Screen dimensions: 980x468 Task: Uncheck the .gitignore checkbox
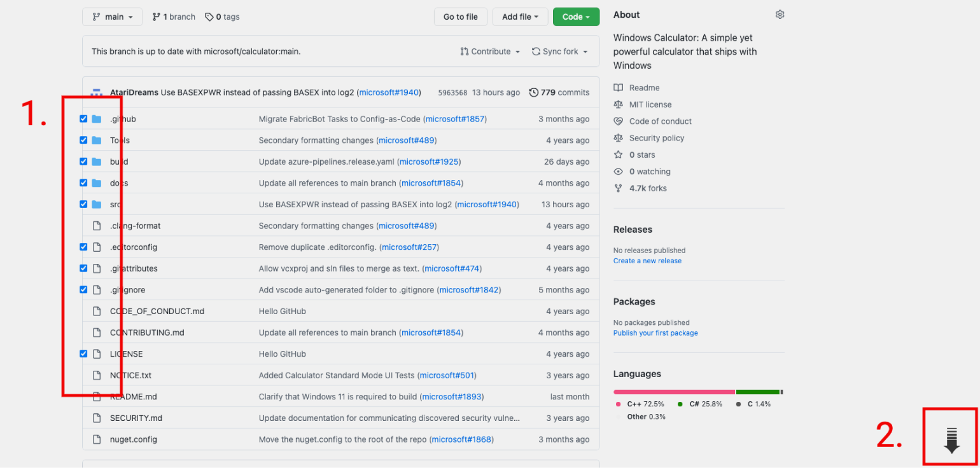click(83, 289)
